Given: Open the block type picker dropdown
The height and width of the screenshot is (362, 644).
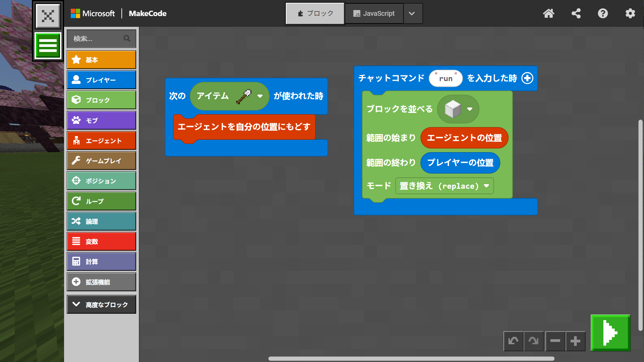Looking at the screenshot, I should 470,109.
